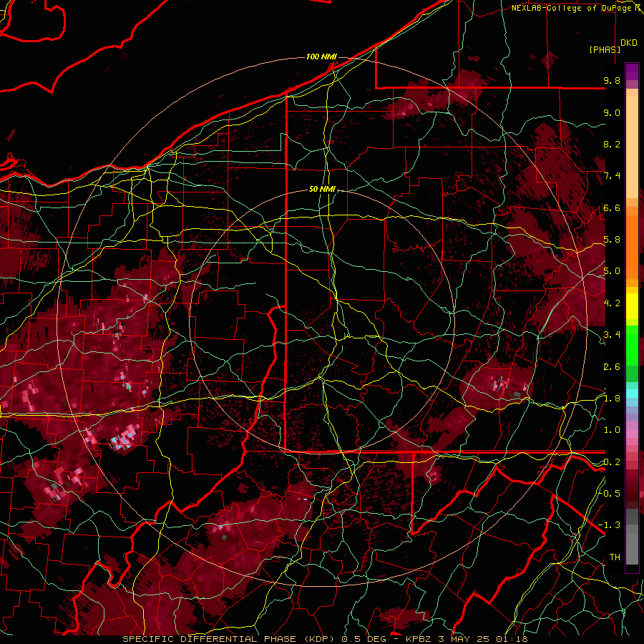This screenshot has width=644, height=644.
Task: Select the 6.6 value on color scale
Action: 612,208
